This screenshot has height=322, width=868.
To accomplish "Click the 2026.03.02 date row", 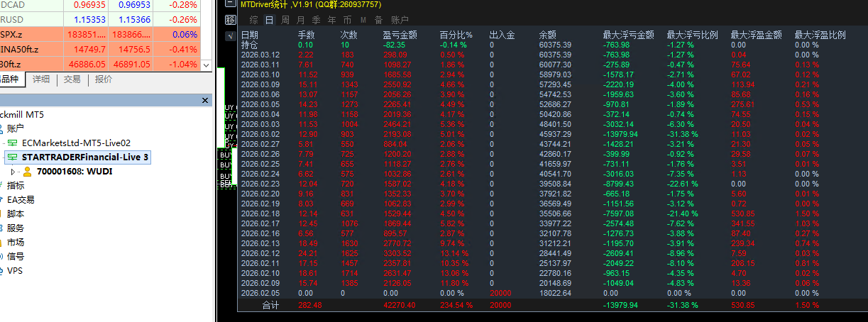I will click(260, 134).
